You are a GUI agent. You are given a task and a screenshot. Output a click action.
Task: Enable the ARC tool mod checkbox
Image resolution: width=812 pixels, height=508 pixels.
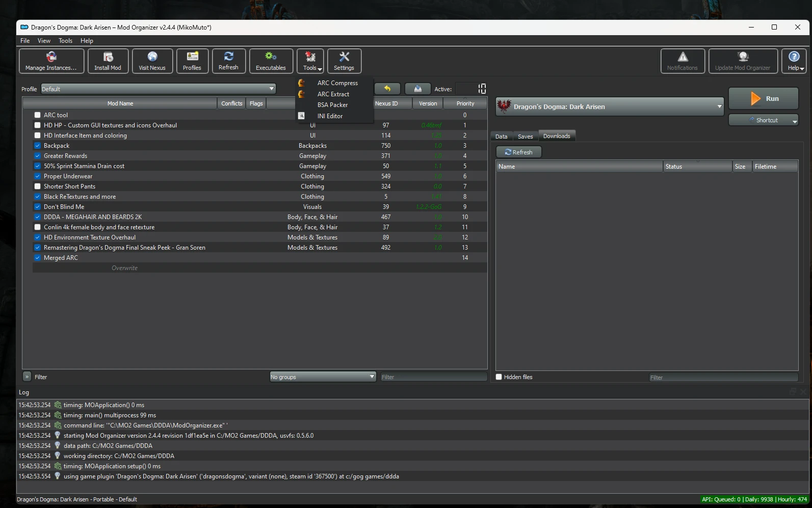click(x=37, y=115)
